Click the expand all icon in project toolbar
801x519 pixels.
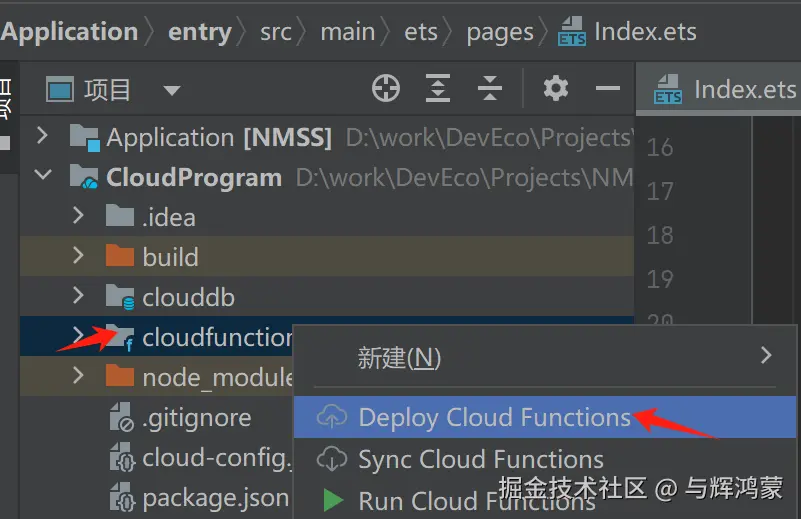(x=438, y=88)
